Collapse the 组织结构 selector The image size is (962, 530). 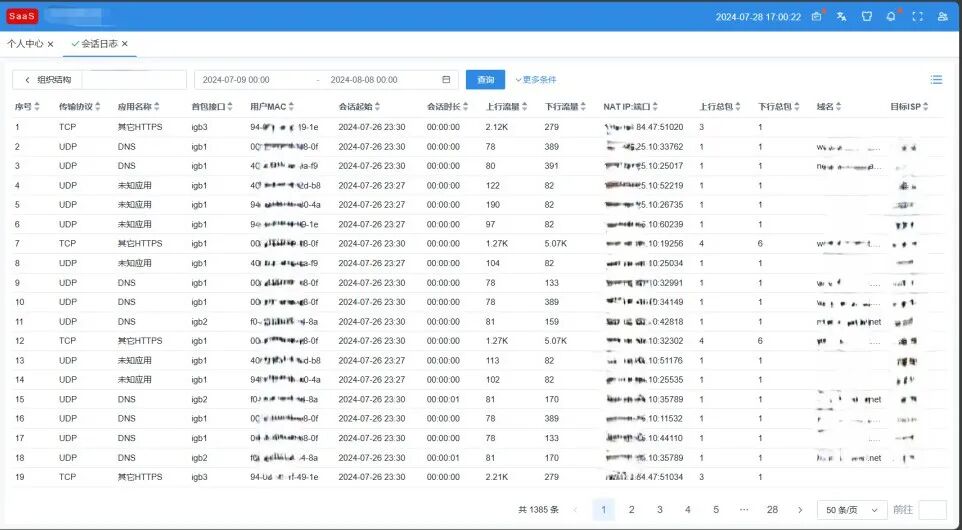tap(27, 80)
